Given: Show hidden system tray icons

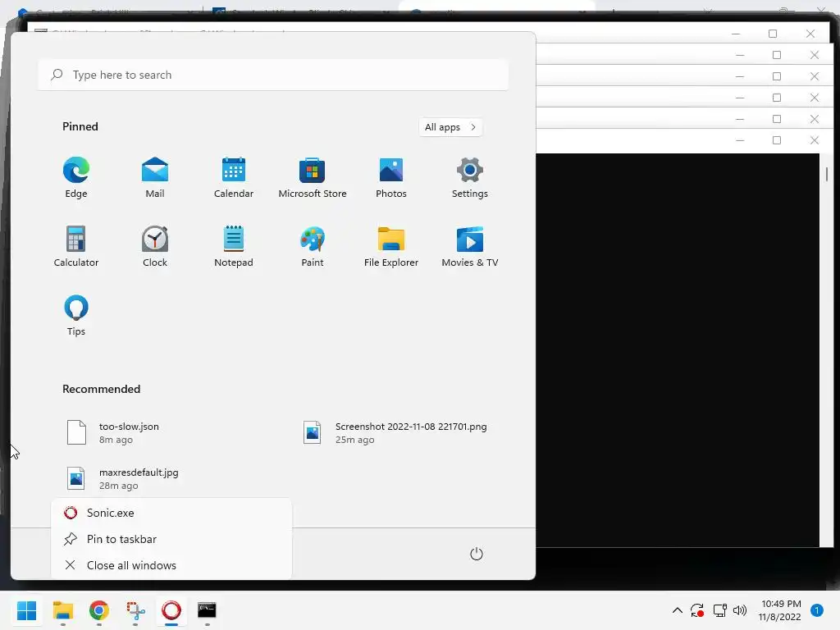Looking at the screenshot, I should coord(677,610).
